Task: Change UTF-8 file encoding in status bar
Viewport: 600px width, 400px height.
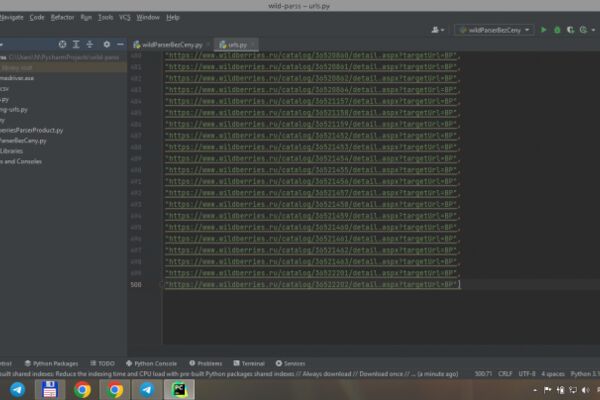Action: [x=527, y=374]
